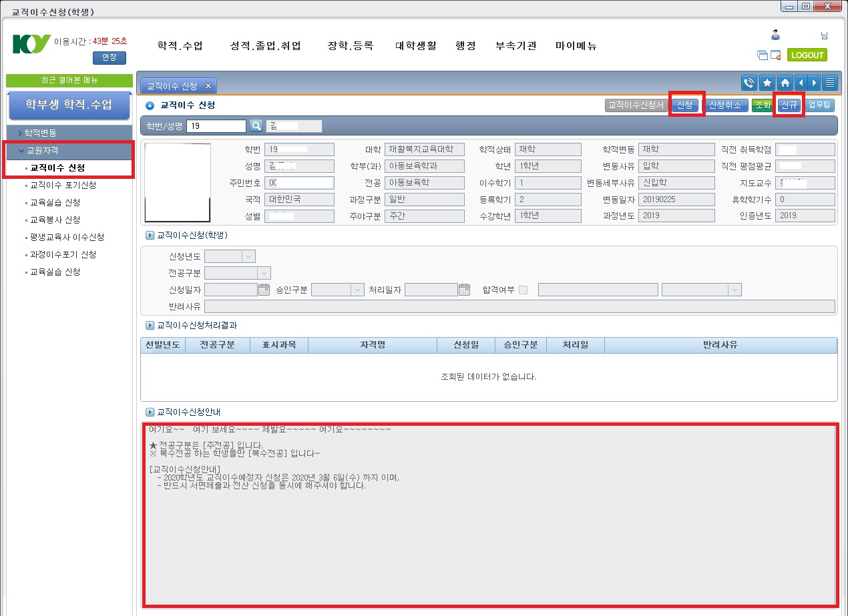Open the 전공구분 dropdown
Screen dimensions: 848x616
pyautogui.click(x=264, y=273)
